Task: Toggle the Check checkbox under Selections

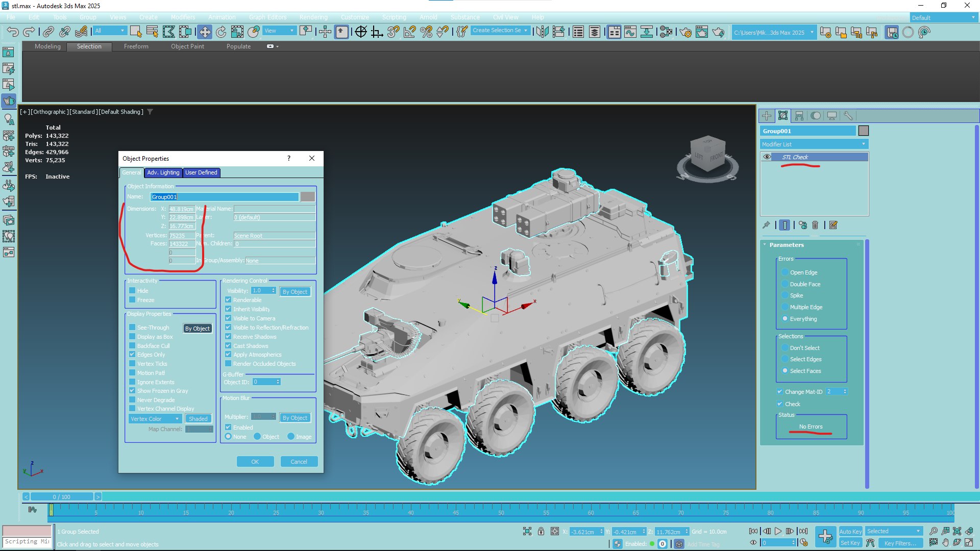Action: 780,404
